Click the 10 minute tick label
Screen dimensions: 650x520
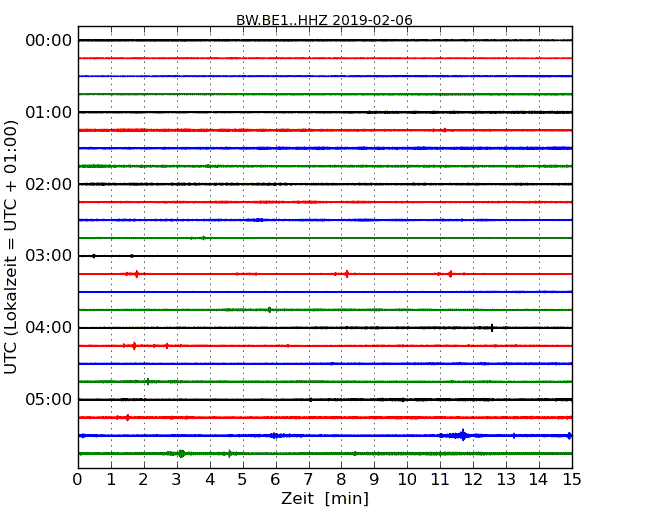(407, 480)
